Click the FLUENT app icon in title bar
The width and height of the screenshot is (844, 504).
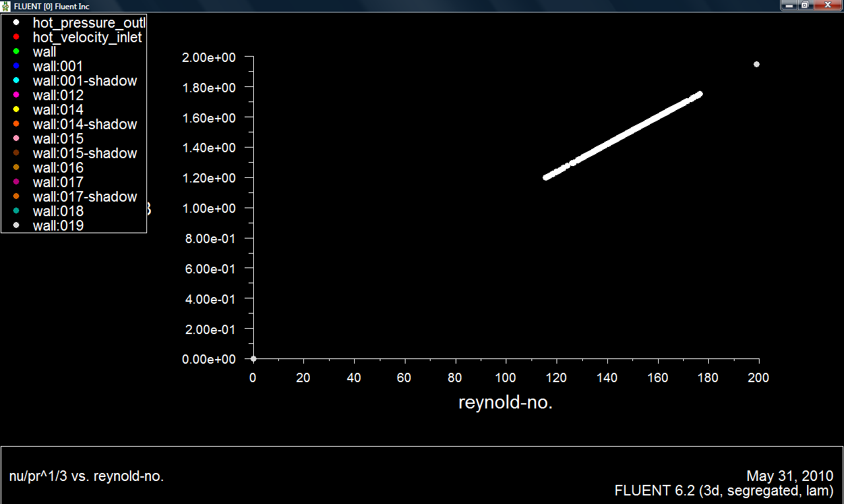6,6
